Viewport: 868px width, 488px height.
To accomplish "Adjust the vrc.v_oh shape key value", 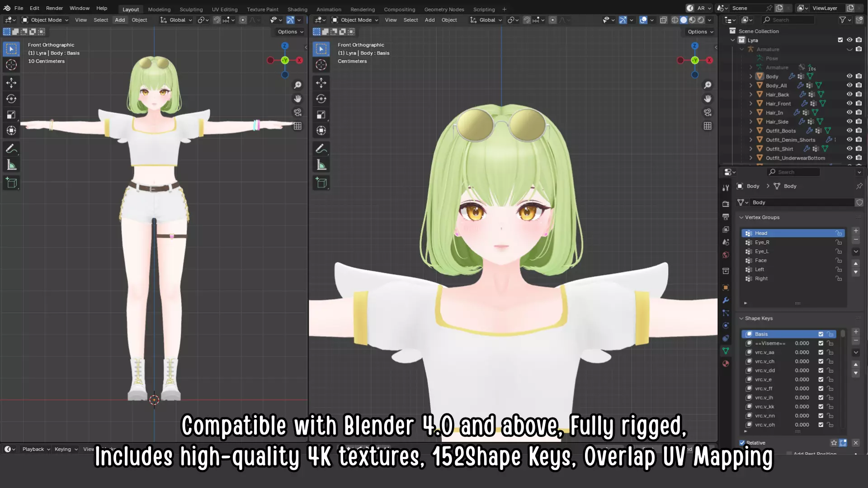I will (x=802, y=425).
